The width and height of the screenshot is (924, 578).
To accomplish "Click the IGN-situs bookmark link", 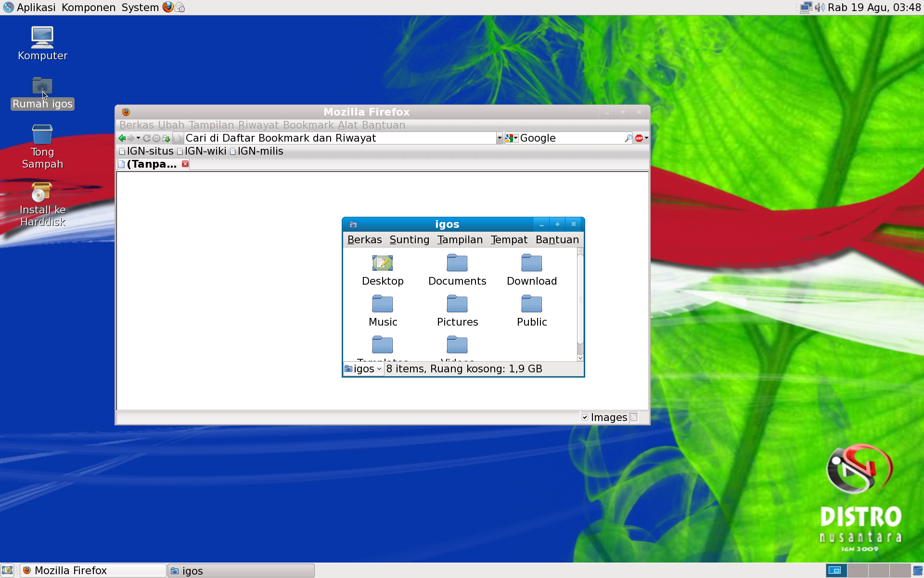I will coord(146,151).
